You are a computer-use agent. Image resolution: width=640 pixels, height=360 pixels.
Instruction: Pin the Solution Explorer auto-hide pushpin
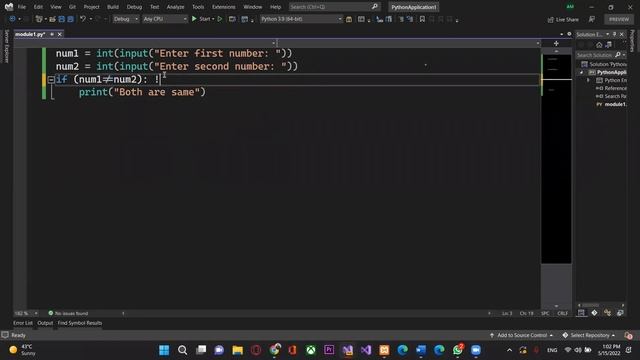[x=614, y=34]
